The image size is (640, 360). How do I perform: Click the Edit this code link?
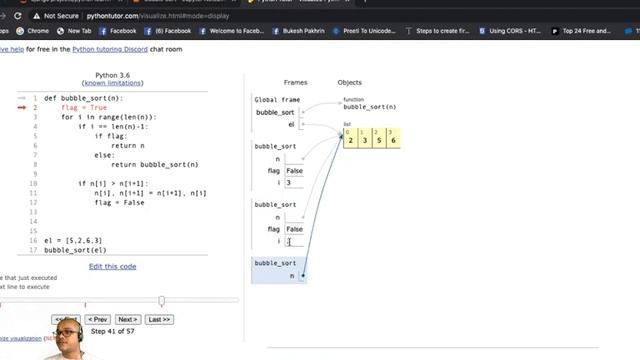point(113,267)
